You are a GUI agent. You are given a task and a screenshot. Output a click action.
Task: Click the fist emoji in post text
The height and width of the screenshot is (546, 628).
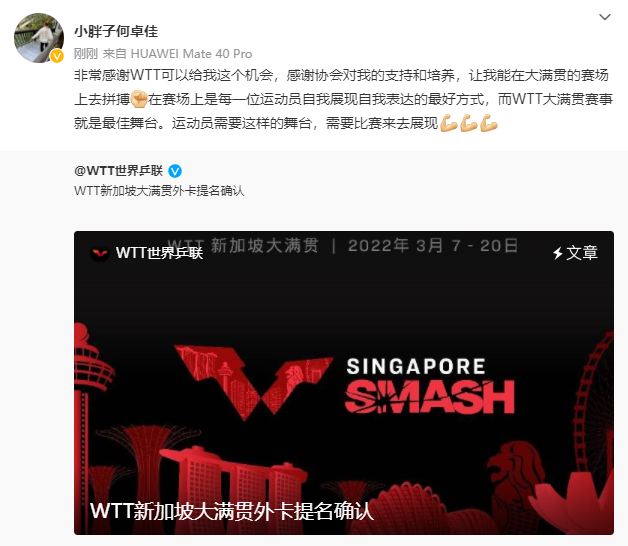139,99
